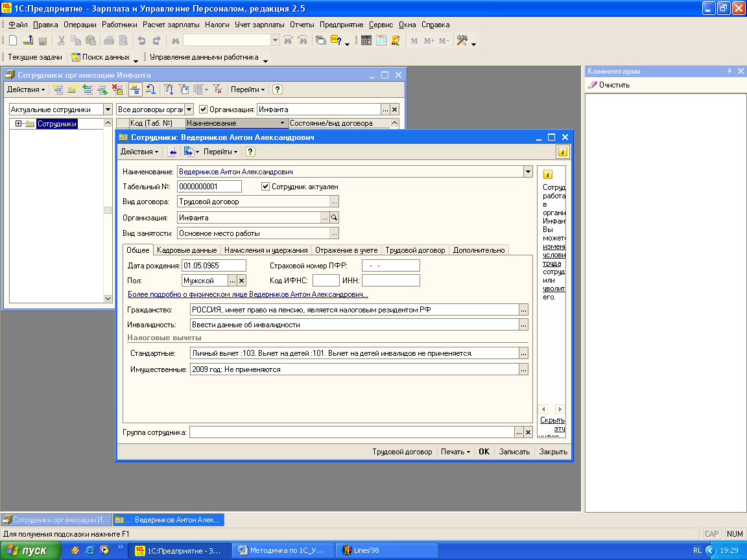This screenshot has width=747, height=560.
Task: Click Дата рождения input field
Action: tap(214, 266)
